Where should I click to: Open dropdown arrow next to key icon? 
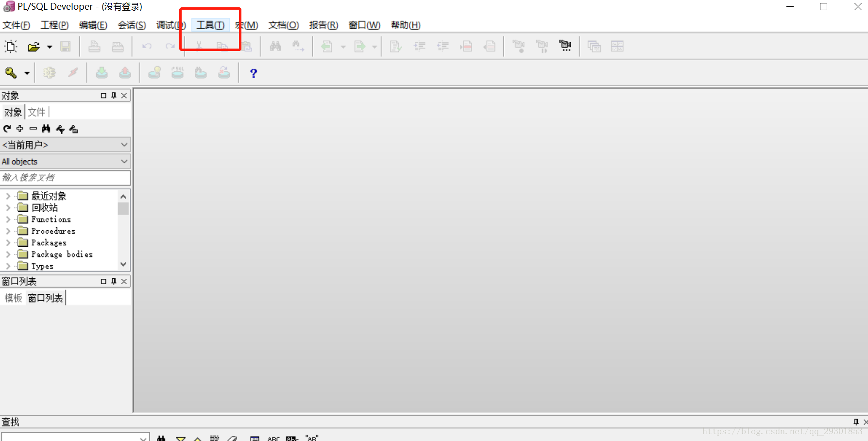27,73
